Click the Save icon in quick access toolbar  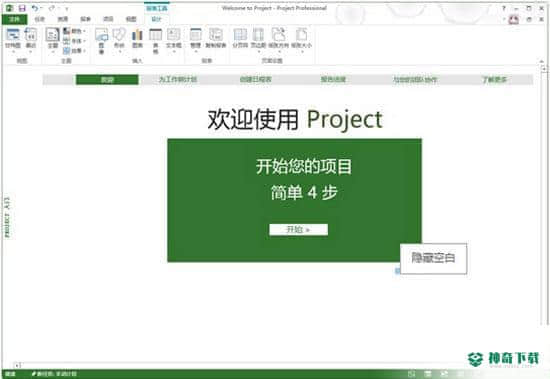(x=22, y=8)
